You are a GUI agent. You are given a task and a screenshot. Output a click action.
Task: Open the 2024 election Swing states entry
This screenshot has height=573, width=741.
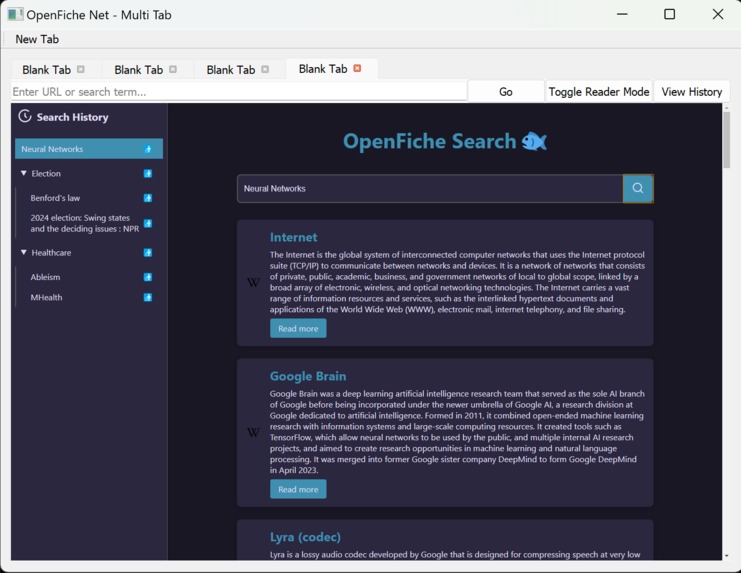coord(85,223)
